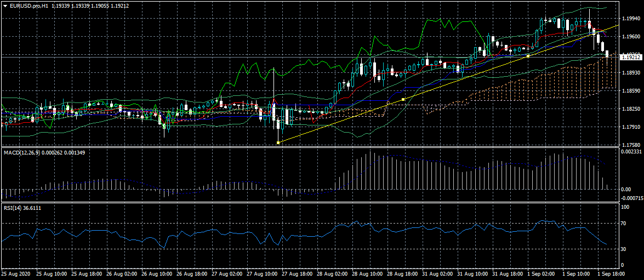Select the trendline end anchor near 1 Sep 02:00

[528, 56]
